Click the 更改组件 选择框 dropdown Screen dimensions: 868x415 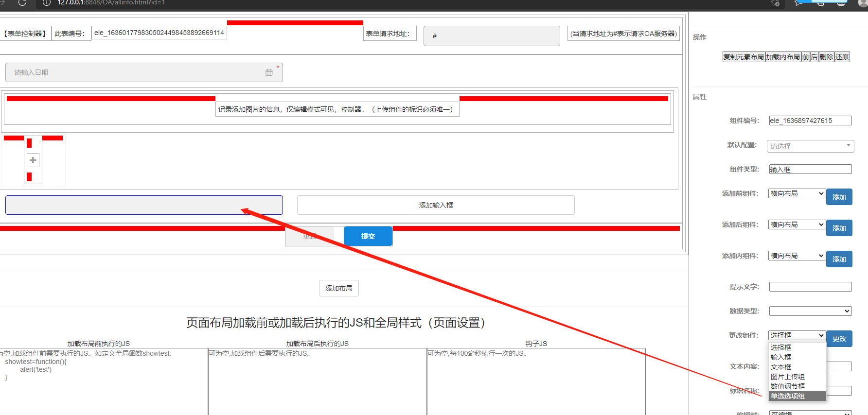tap(797, 335)
